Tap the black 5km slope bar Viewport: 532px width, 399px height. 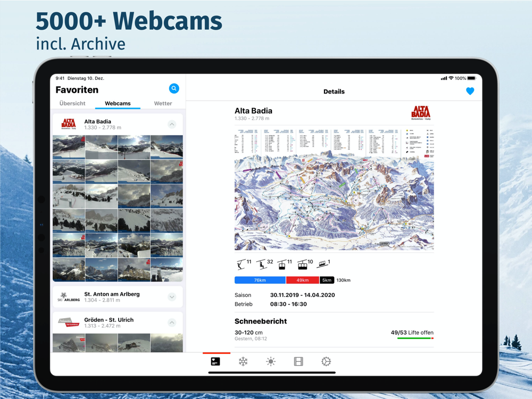coord(327,280)
